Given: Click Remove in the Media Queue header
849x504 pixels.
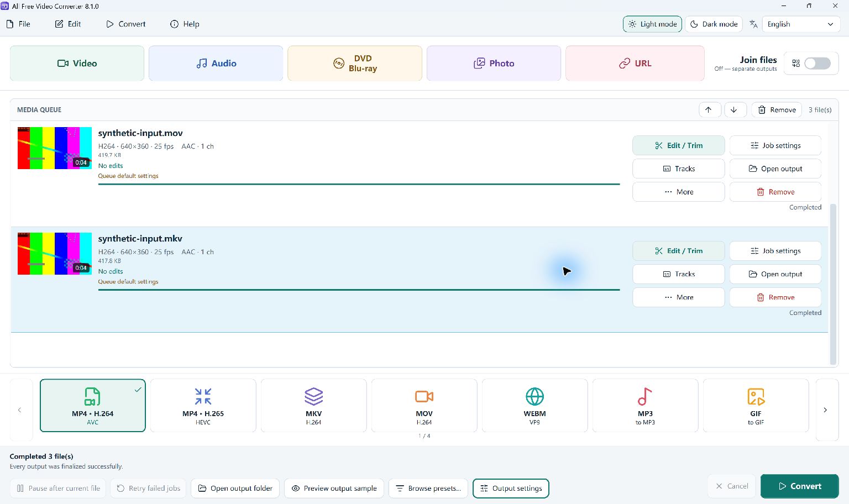Looking at the screenshot, I should coord(777,109).
